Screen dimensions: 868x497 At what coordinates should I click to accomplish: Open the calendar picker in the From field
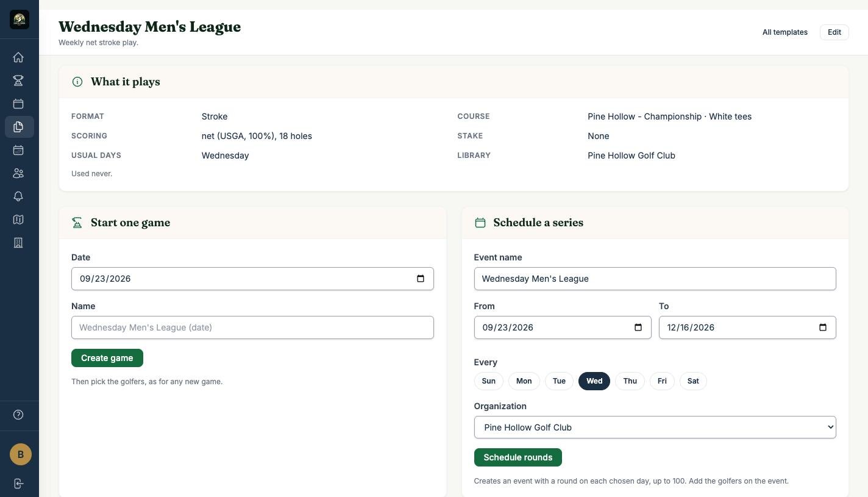click(638, 327)
